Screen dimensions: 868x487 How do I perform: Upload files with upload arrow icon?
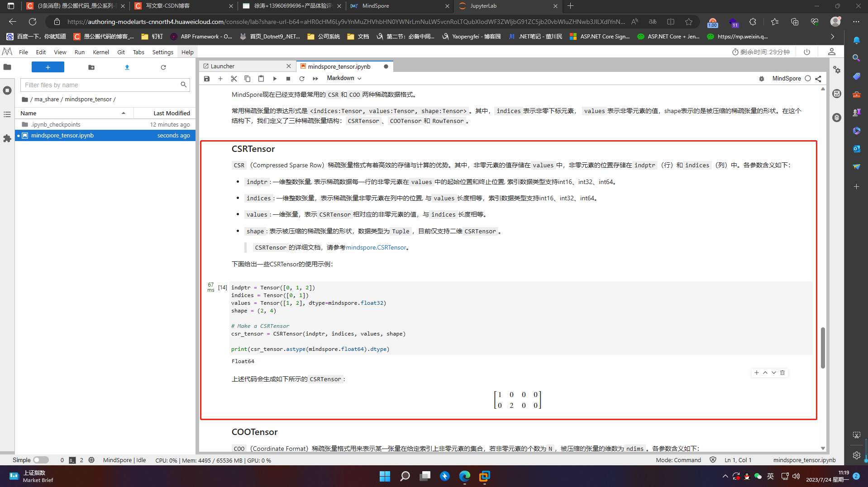coord(127,67)
